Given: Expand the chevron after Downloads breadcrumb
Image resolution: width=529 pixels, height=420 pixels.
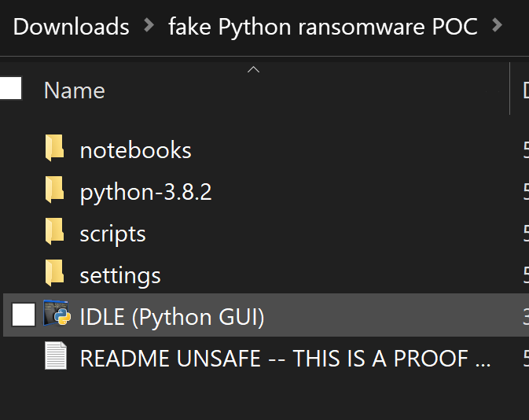Looking at the screenshot, I should coord(149,27).
